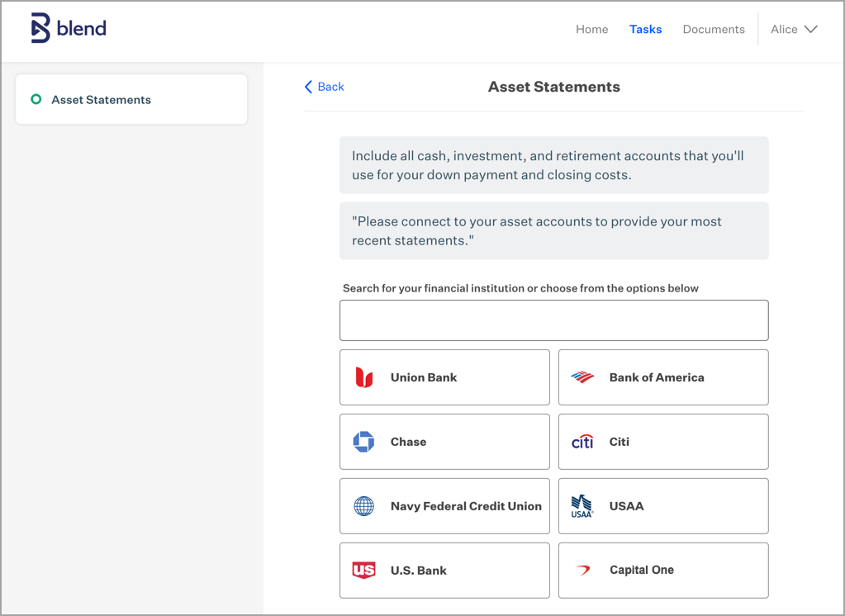Choose the Chase bank option
845x616 pixels.
click(x=444, y=442)
